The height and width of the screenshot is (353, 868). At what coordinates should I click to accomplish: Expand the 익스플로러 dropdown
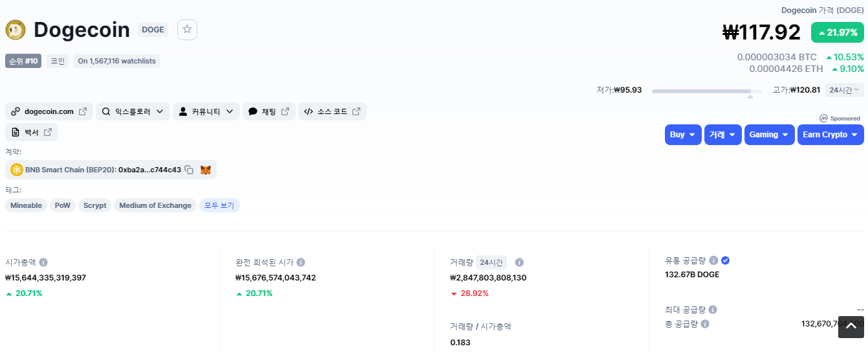click(x=133, y=111)
